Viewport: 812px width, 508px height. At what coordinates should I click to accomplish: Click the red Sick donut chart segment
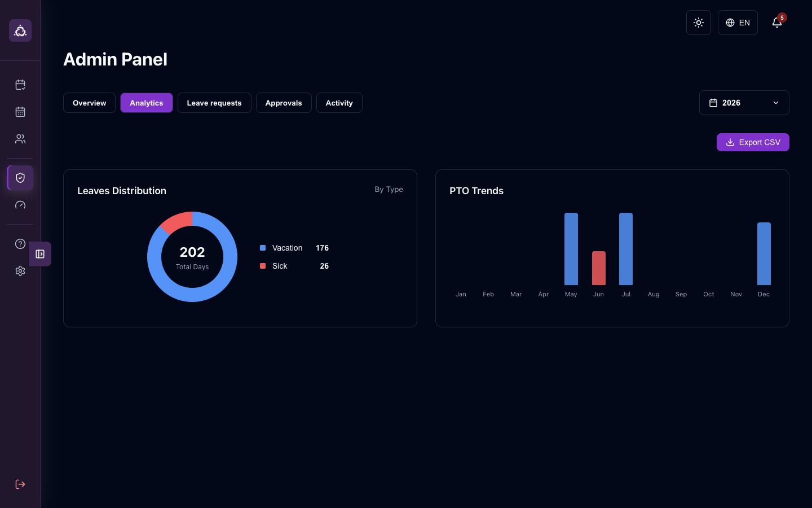(178, 221)
